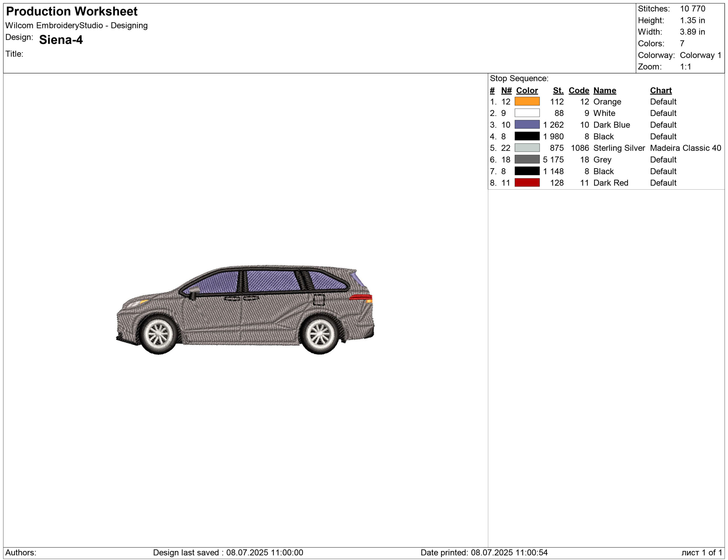Click the black swatch in row 4

[x=527, y=136]
